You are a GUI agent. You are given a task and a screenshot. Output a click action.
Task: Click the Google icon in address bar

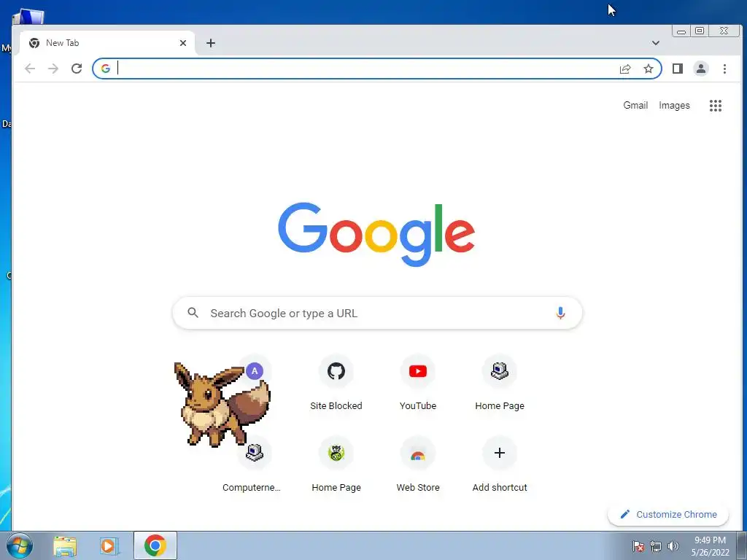[x=106, y=69]
